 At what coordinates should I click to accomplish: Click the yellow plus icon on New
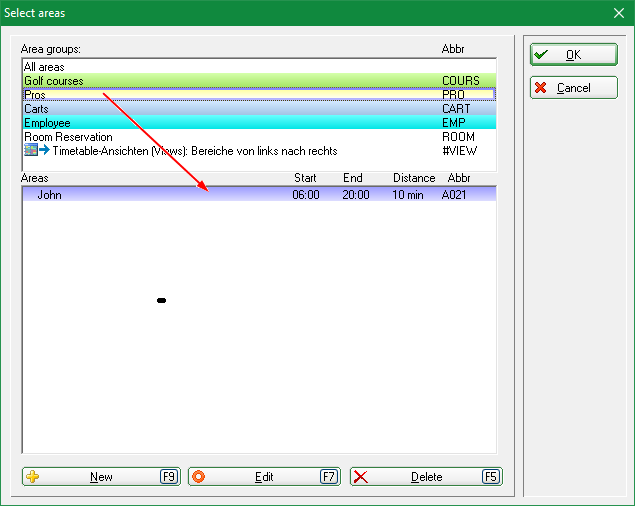click(x=33, y=477)
